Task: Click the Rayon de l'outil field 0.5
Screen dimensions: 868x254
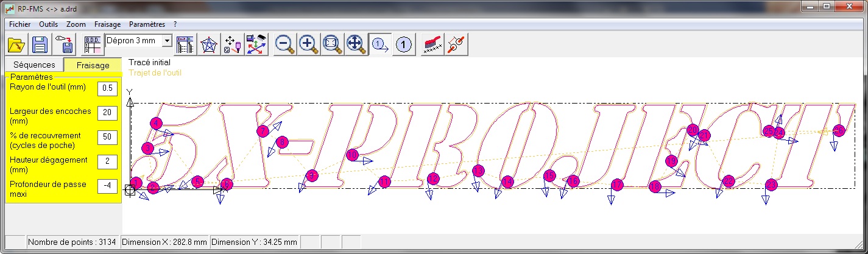Action: [x=108, y=88]
